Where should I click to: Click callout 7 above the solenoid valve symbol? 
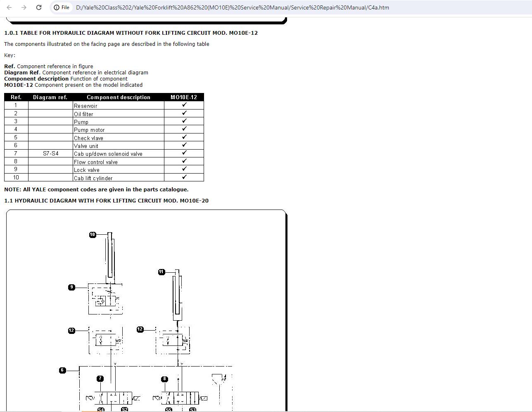tap(100, 379)
